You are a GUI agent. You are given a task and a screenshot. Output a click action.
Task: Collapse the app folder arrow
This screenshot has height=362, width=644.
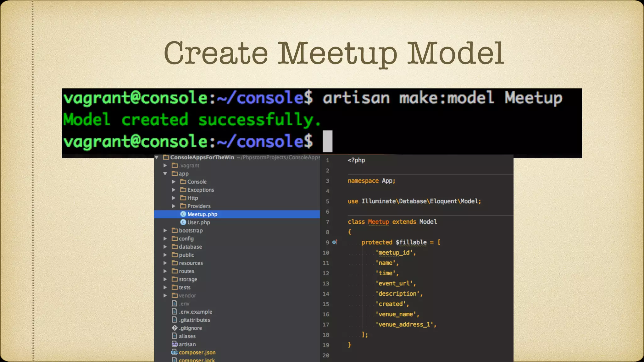165,173
